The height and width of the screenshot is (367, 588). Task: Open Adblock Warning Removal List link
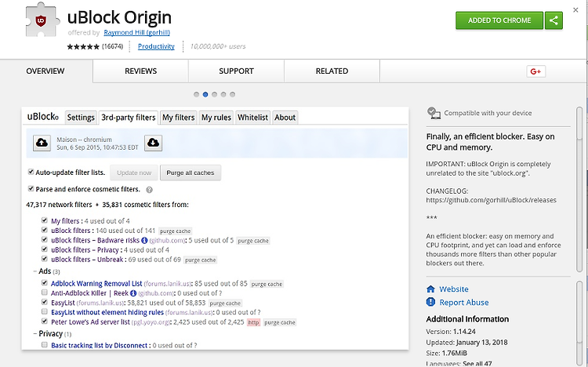(96, 283)
